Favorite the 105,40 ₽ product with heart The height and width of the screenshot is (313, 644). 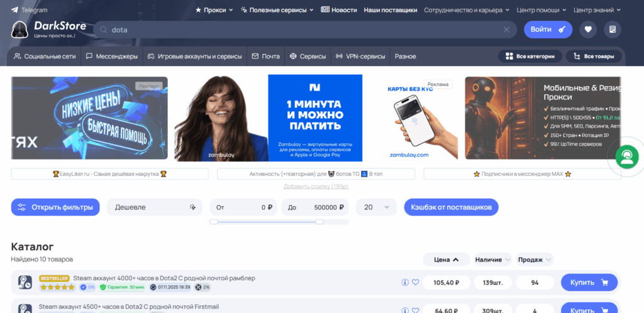415,282
